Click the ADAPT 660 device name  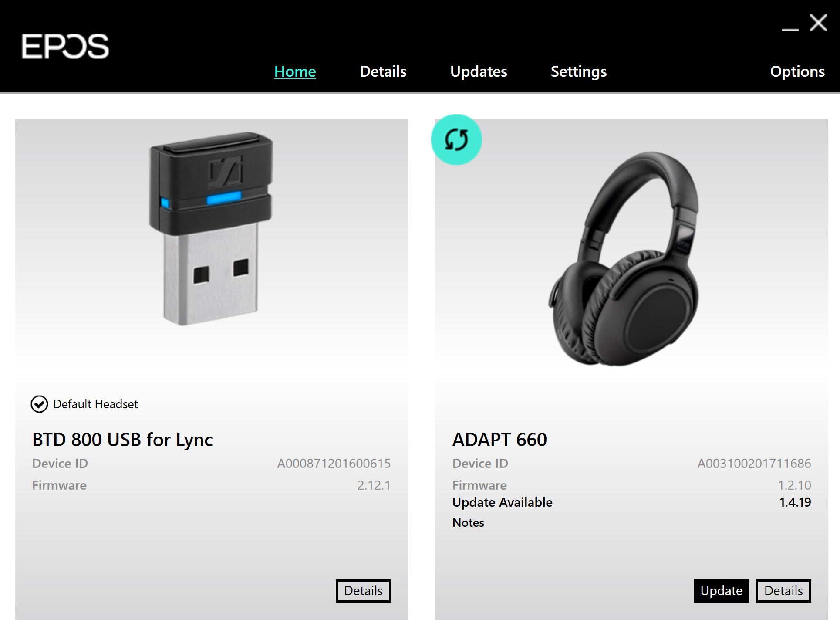coord(499,440)
